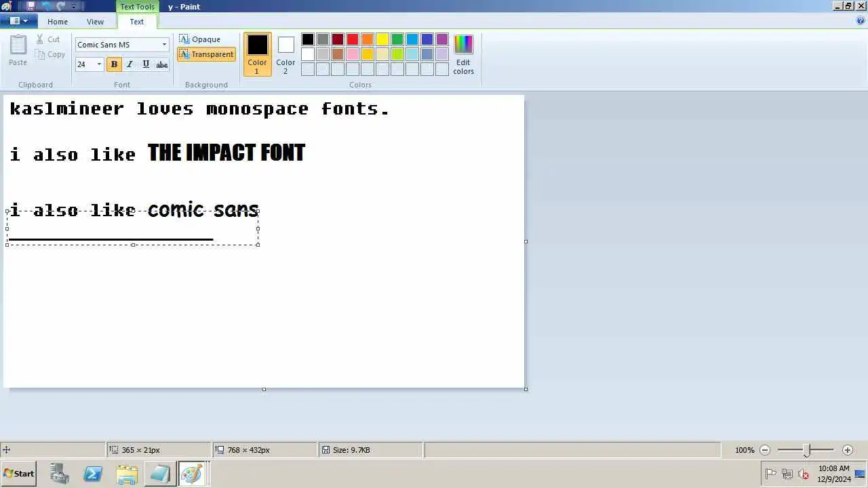Open the Windows Start button
Image resolution: width=868 pixels, height=488 pixels.
(x=19, y=474)
